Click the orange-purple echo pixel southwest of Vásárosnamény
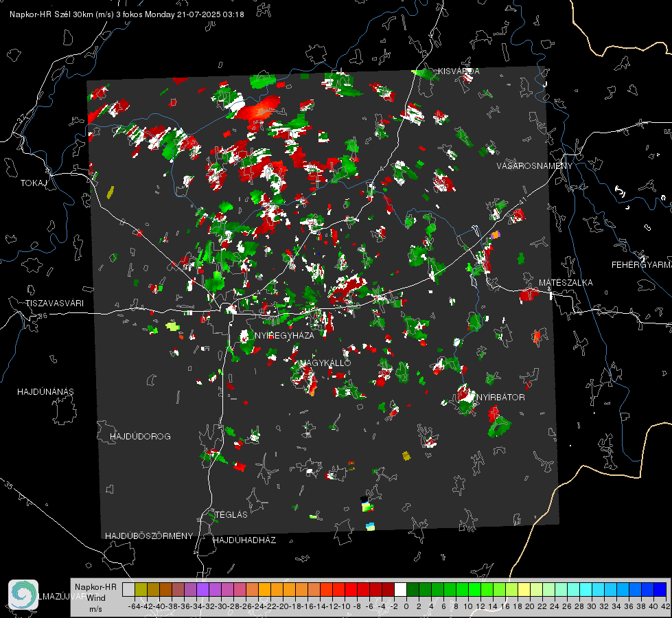Image resolution: width=672 pixels, height=618 pixels. coord(496,235)
